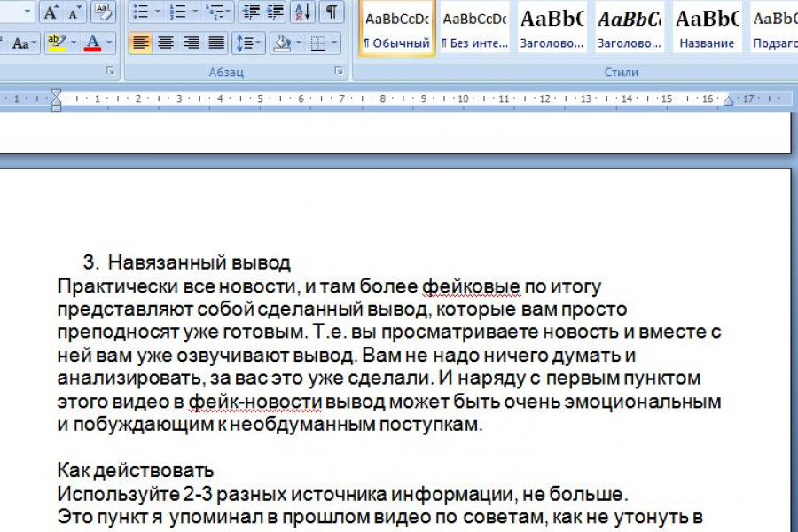Screen dimensions: 798x532
Task: Toggle center alignment
Action: click(x=166, y=43)
